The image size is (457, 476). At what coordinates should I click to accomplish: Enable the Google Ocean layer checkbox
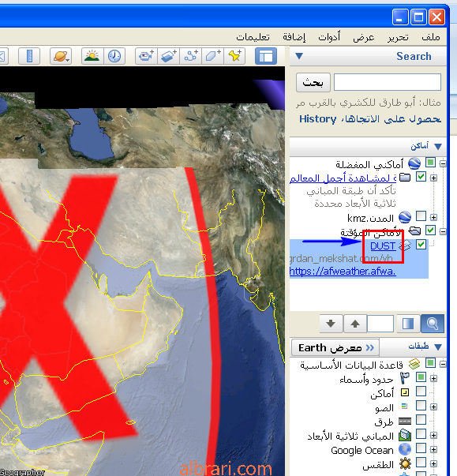tap(421, 448)
